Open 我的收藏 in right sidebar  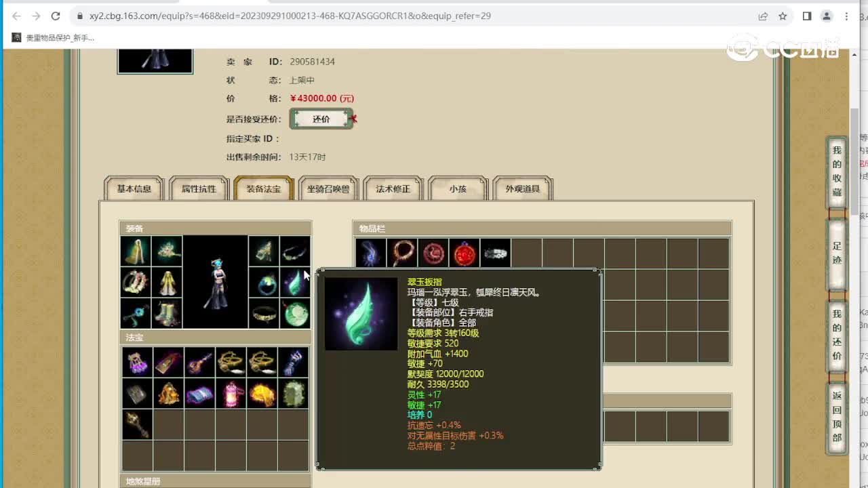point(837,171)
